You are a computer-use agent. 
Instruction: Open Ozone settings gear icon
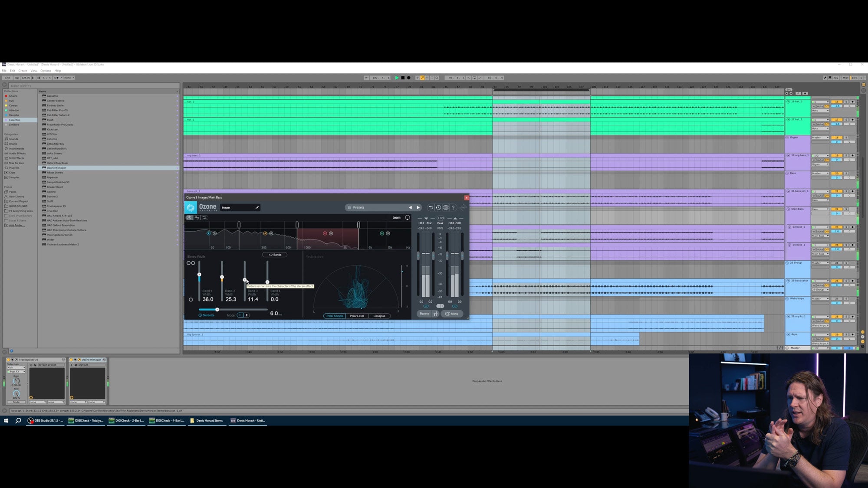[x=446, y=208]
